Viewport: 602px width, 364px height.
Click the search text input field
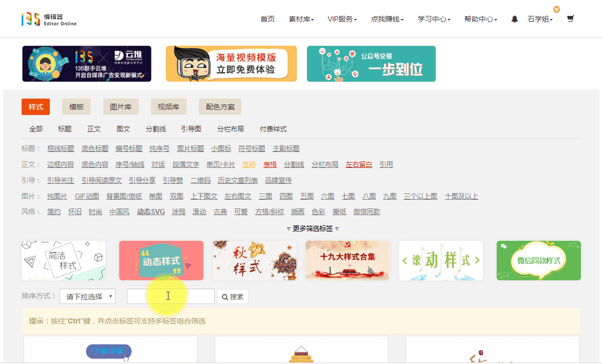171,297
